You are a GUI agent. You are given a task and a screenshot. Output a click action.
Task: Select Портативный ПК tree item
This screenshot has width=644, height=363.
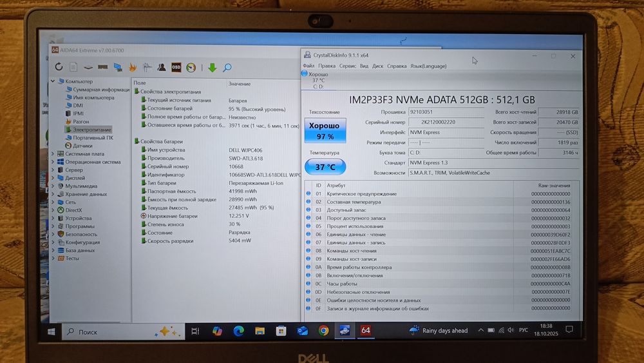(x=93, y=138)
